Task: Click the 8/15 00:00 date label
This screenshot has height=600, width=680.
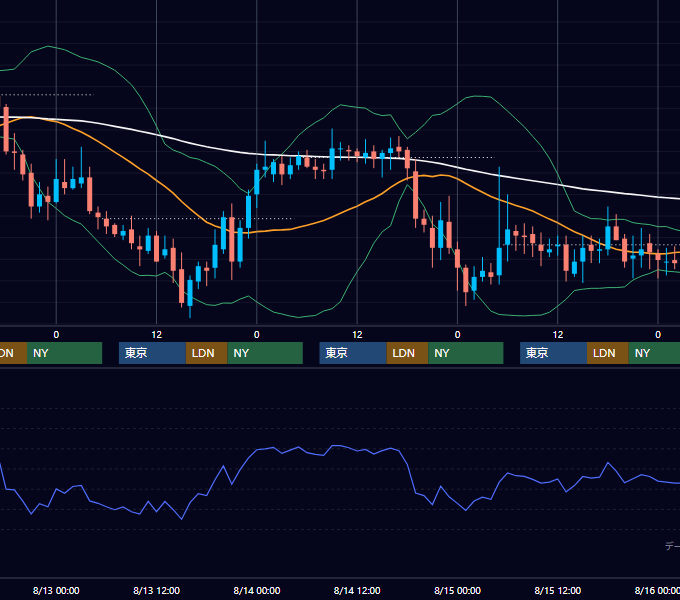Action: pyautogui.click(x=457, y=590)
